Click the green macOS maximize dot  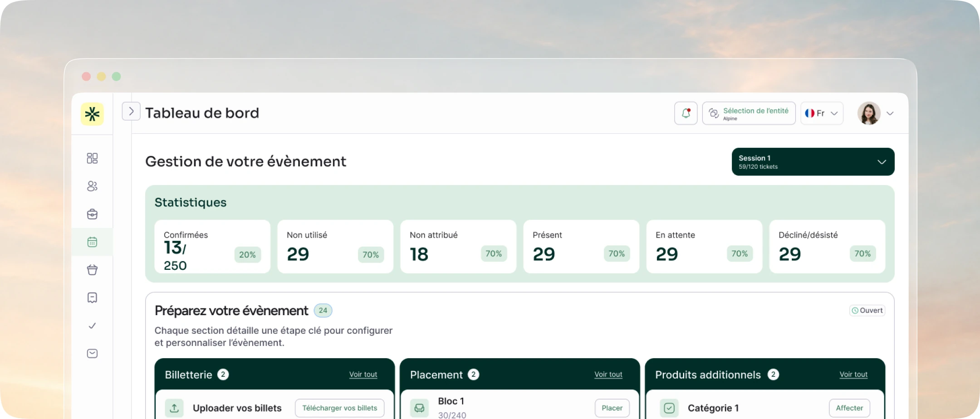click(x=116, y=77)
